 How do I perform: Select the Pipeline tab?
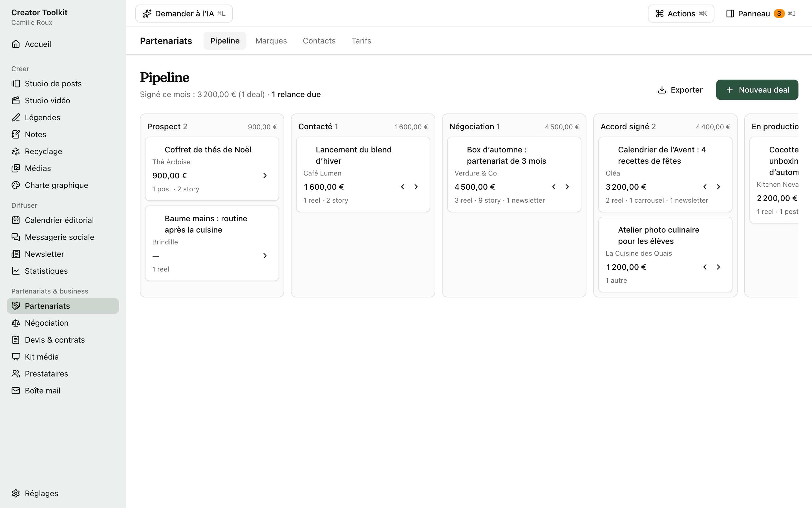click(x=225, y=41)
